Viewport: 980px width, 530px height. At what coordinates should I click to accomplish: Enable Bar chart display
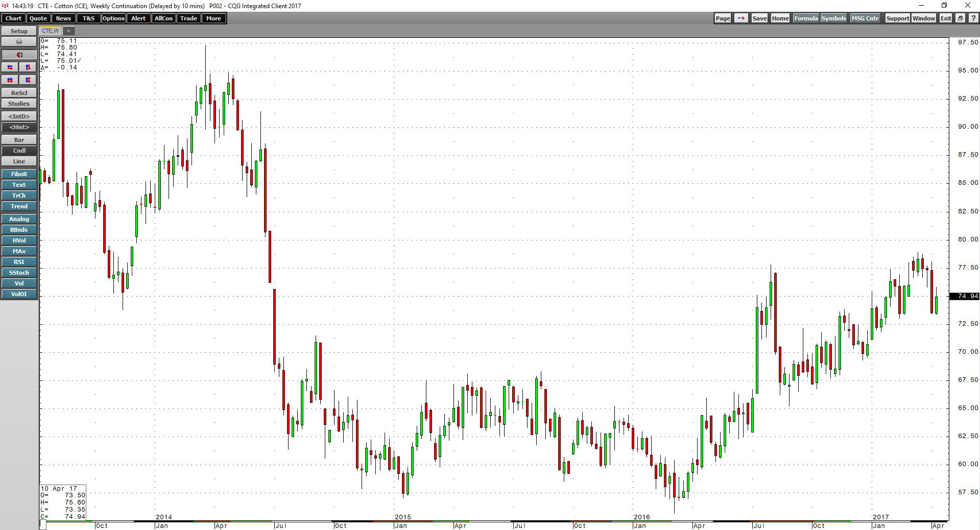(19, 139)
